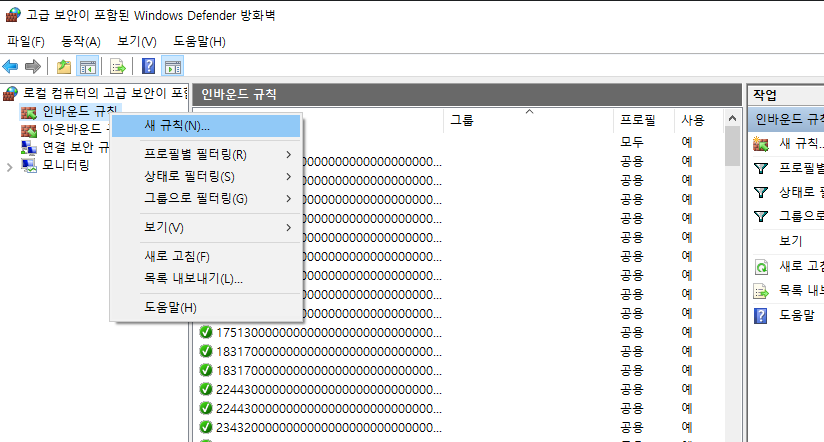Click 새로 고침 link in actions pane
Image resolution: width=824 pixels, height=442 pixels.
pyautogui.click(x=801, y=266)
